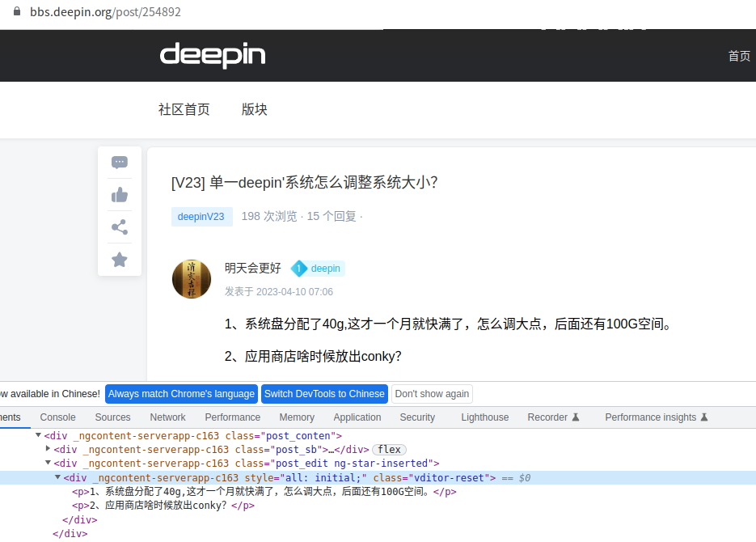This screenshot has height=542, width=756.
Task: Click the blue diamond level badge
Action: [x=299, y=269]
